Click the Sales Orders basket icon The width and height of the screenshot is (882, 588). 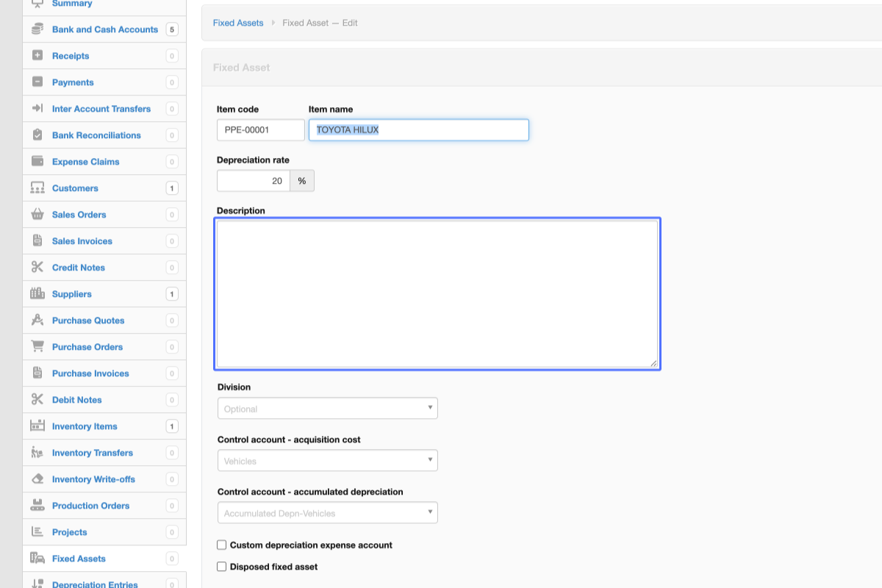point(37,215)
